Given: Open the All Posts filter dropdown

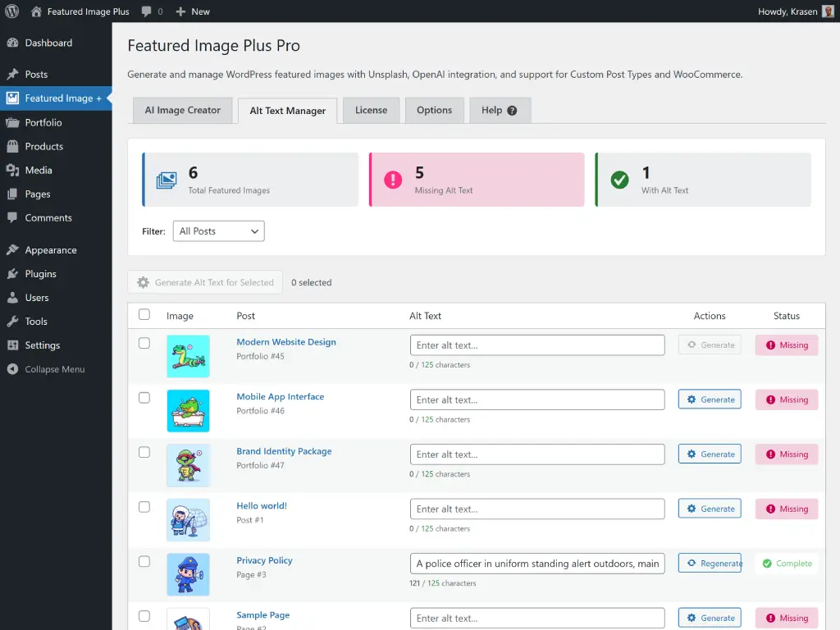Looking at the screenshot, I should coord(217,231).
